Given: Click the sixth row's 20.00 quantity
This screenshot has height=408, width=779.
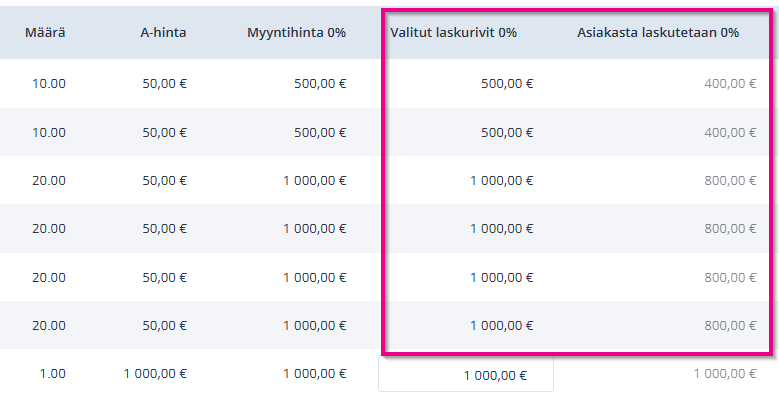Looking at the screenshot, I should [x=49, y=325].
